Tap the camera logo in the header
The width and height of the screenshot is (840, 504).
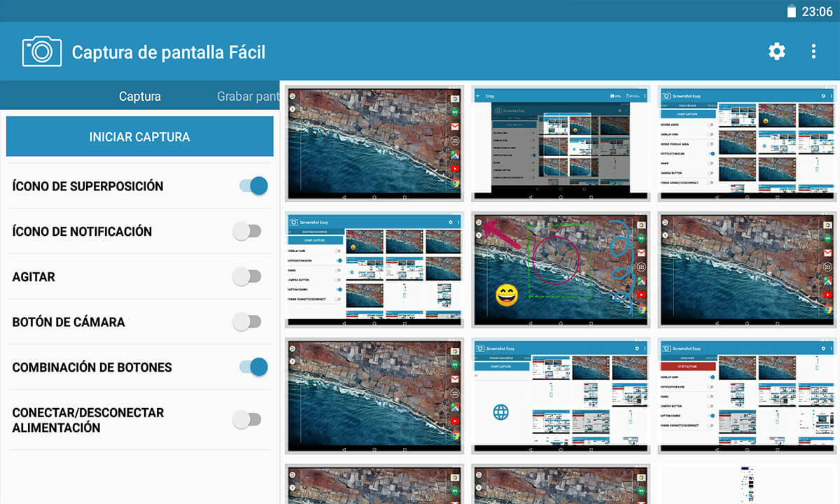(42, 51)
